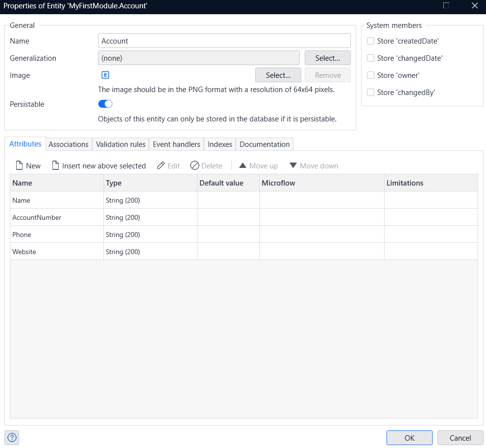
Task: Open the Event handlers tab
Action: coord(176,144)
